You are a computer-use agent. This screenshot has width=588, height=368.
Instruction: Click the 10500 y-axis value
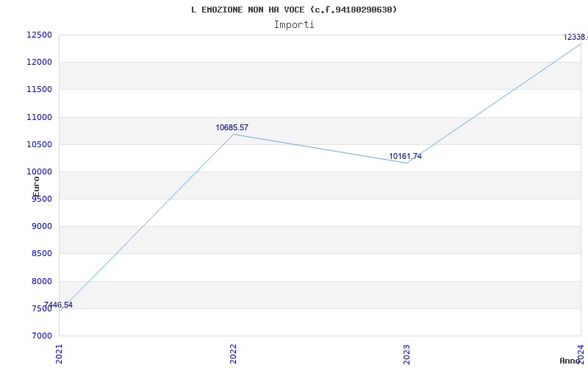(39, 144)
